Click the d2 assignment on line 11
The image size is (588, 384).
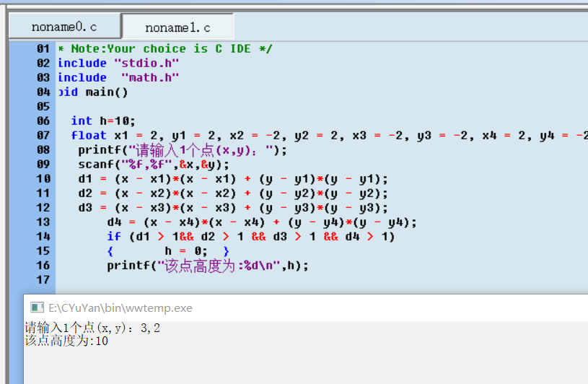pyautogui.click(x=233, y=193)
